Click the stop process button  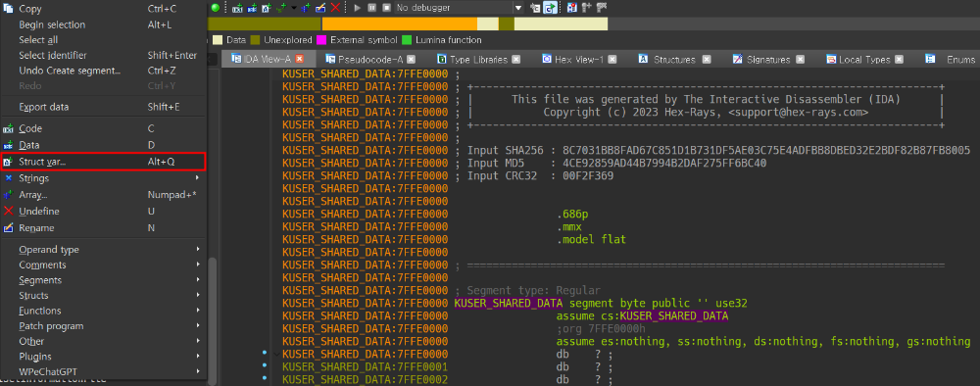pyautogui.click(x=386, y=8)
